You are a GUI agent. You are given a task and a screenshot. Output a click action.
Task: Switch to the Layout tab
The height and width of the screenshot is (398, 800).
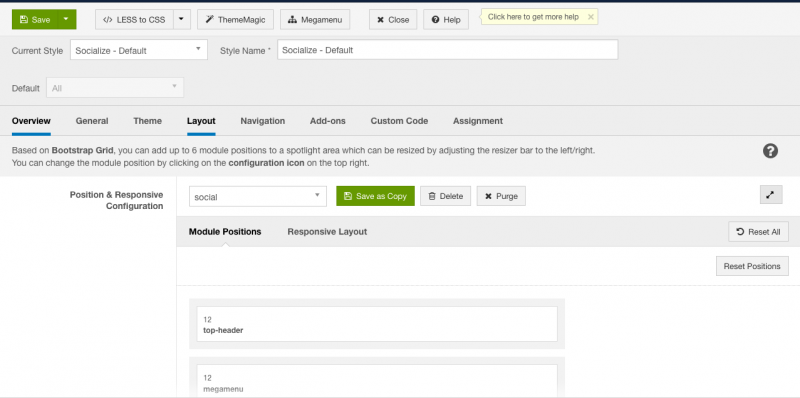tap(201, 121)
